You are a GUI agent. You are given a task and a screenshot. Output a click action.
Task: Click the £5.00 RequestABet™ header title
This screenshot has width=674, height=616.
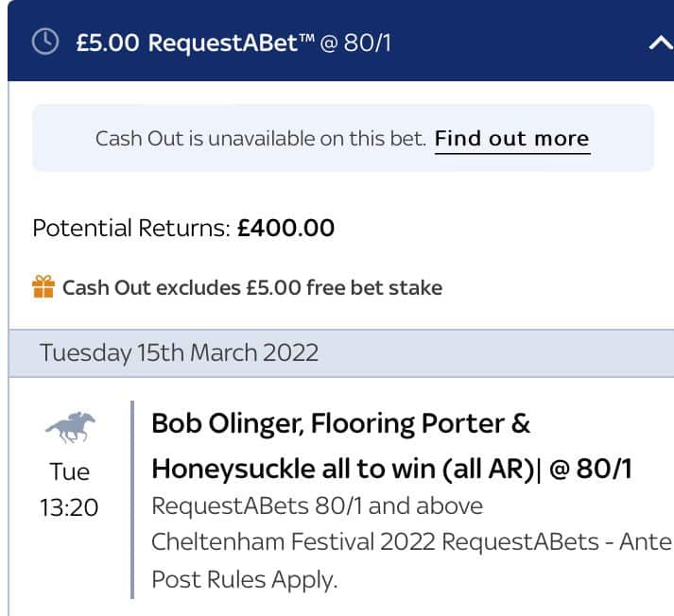pyautogui.click(x=197, y=43)
